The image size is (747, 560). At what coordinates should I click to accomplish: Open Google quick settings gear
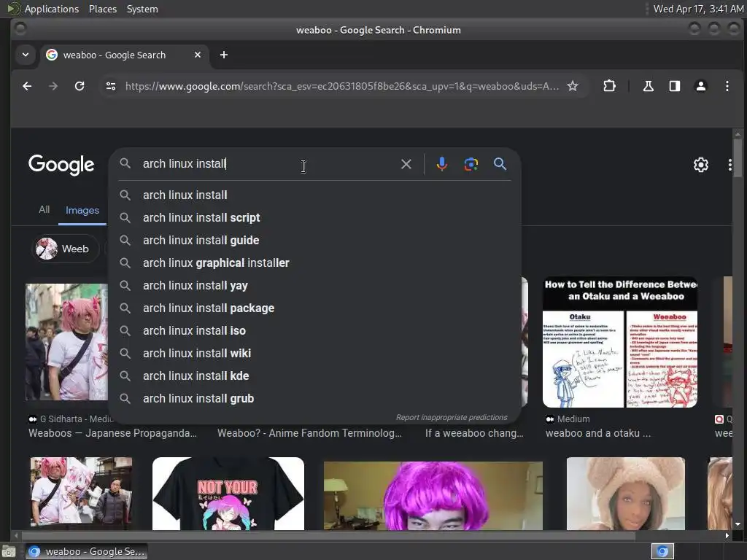point(701,165)
